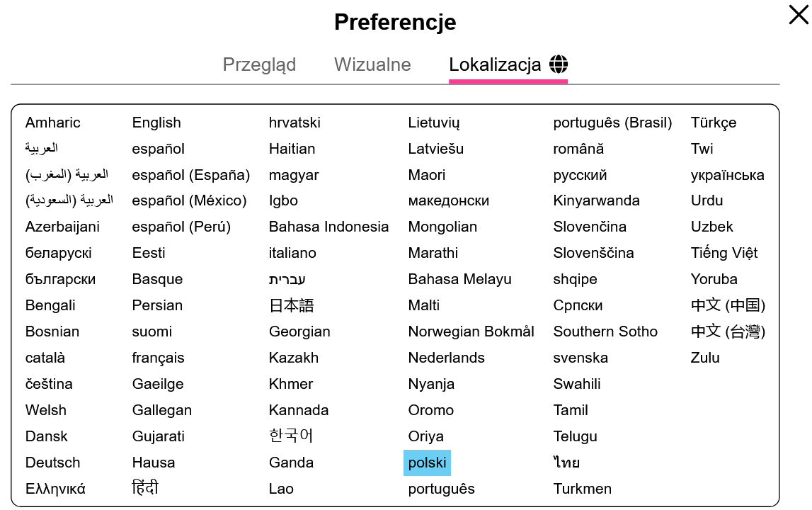Select Norwegian Bokmål entry

pyautogui.click(x=471, y=331)
